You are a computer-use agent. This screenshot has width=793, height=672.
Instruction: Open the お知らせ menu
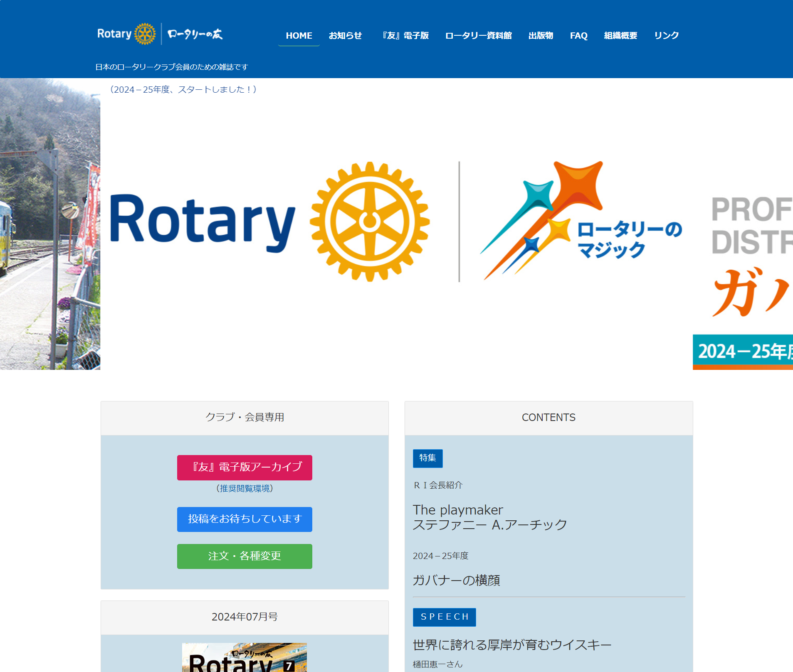click(x=345, y=36)
